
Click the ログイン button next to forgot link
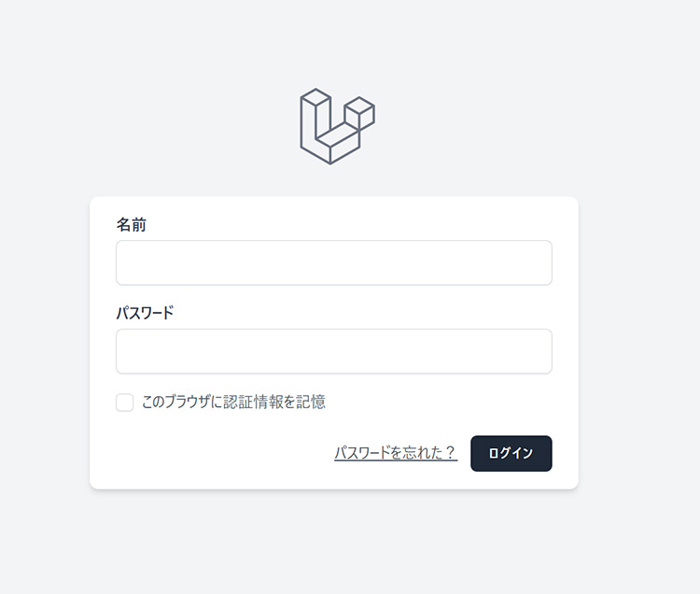click(x=511, y=453)
